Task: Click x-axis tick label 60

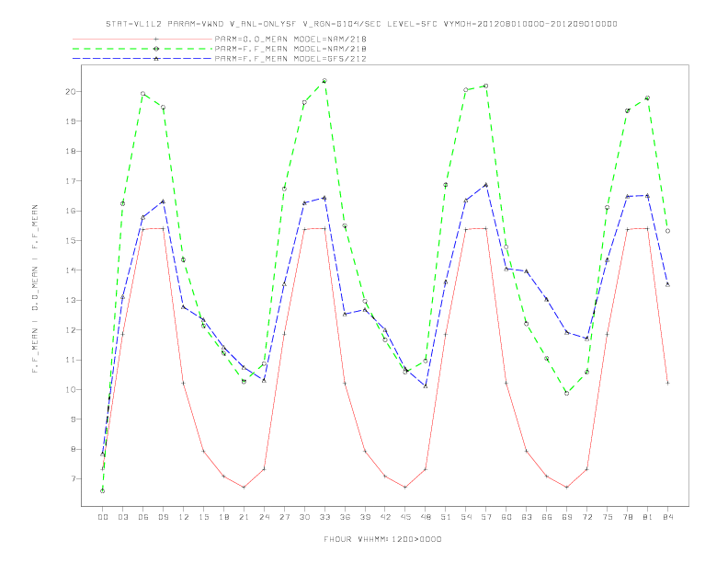Action: 506,517
